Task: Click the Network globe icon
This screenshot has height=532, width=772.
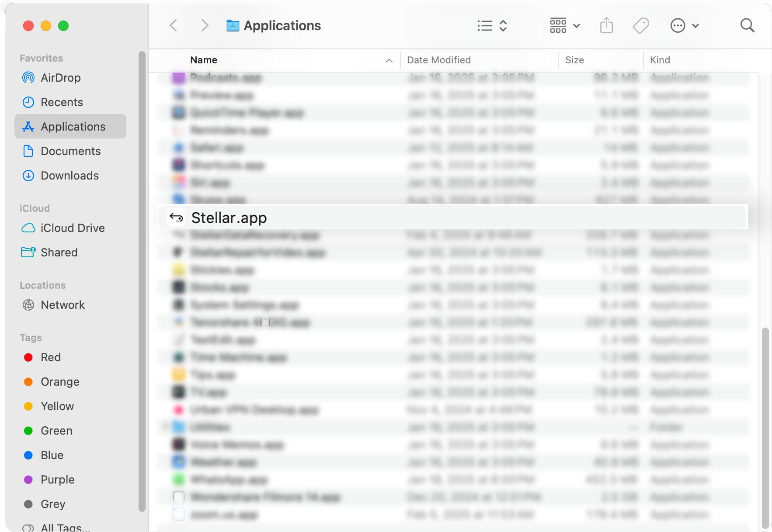Action: [x=28, y=305]
